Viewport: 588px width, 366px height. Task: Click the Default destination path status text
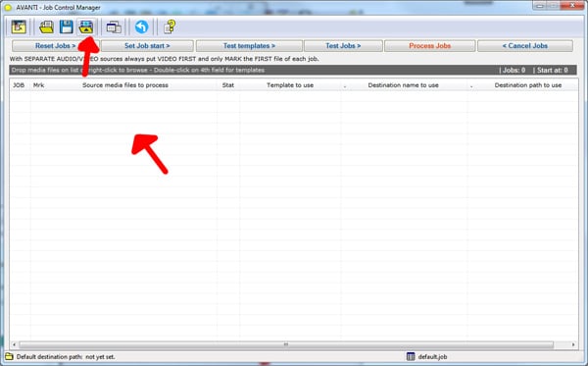tap(66, 356)
